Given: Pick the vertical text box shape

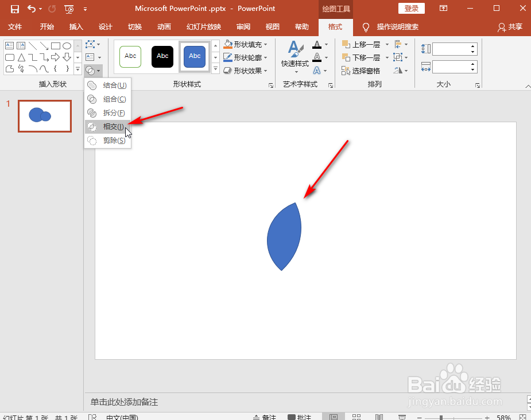Looking at the screenshot, I should point(21,45).
